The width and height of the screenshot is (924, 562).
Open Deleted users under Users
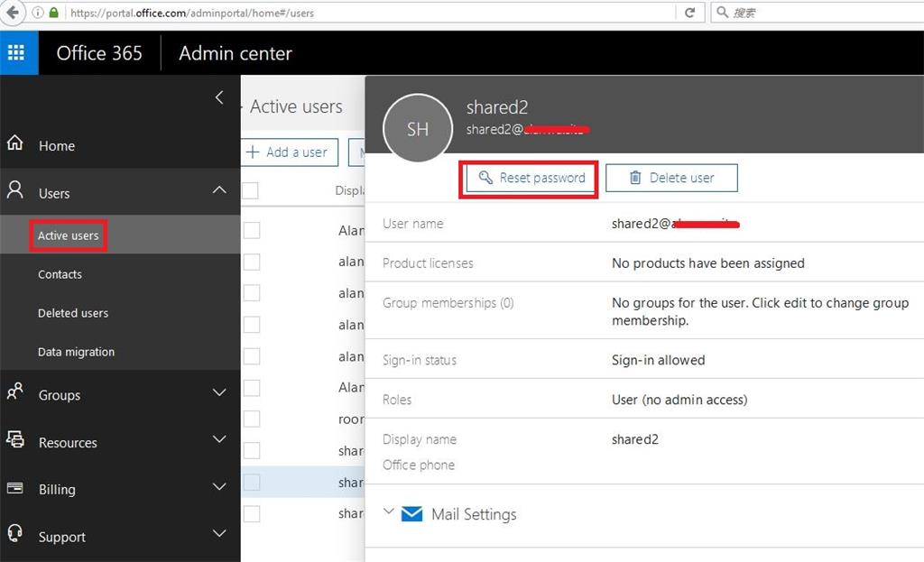73,313
